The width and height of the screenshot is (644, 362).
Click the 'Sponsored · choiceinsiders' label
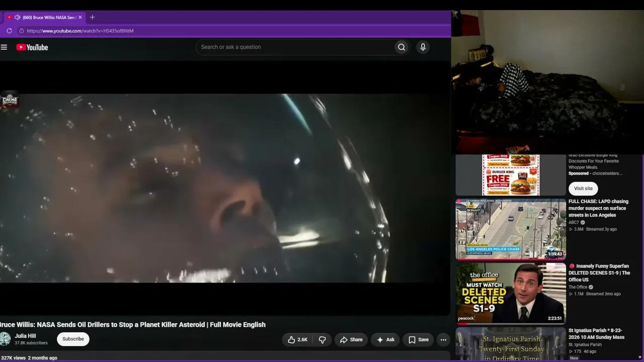tap(595, 173)
